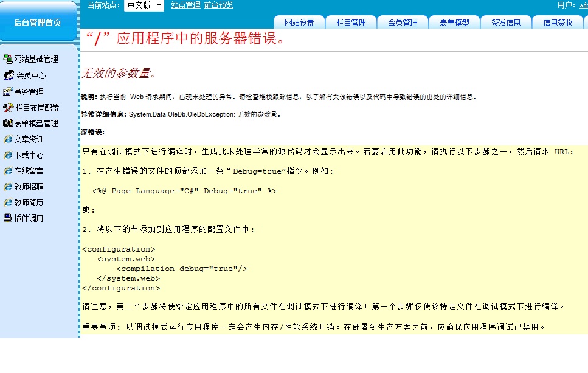This screenshot has height=373, width=588.
Task: Click the 下载中心 browser icon
Action: coord(8,155)
